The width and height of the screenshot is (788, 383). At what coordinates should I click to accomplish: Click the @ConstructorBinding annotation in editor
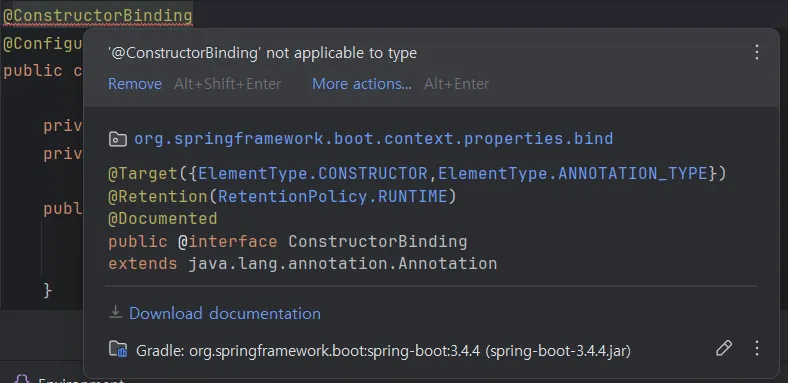(x=98, y=16)
